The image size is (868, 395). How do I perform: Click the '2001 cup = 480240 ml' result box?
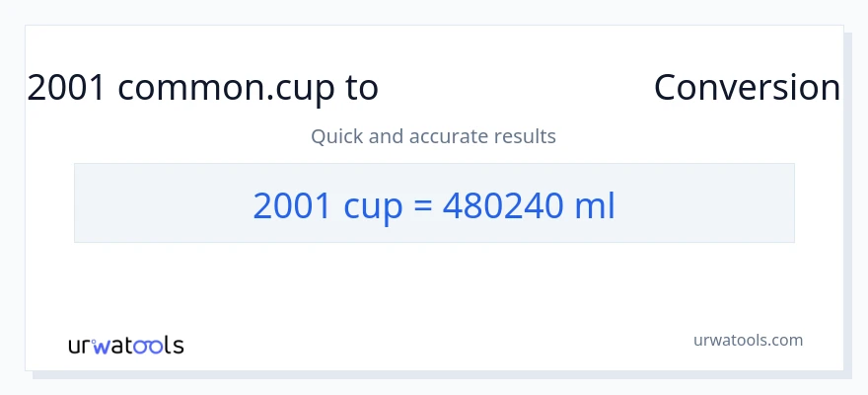[x=434, y=203]
